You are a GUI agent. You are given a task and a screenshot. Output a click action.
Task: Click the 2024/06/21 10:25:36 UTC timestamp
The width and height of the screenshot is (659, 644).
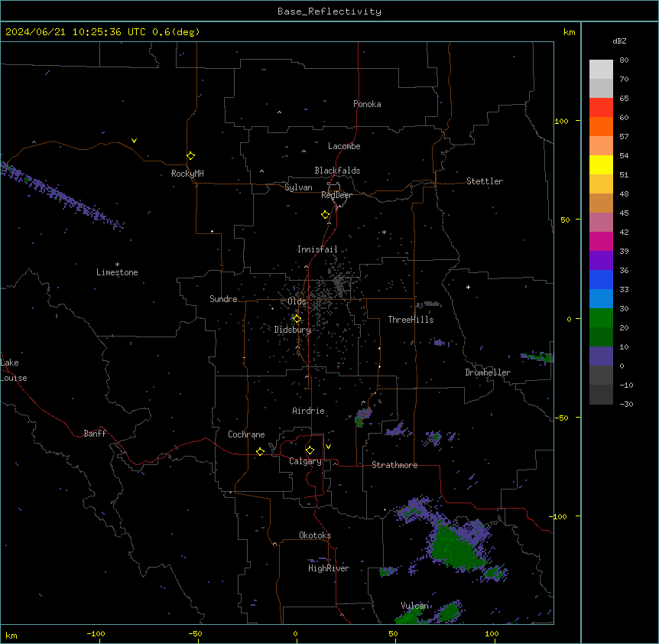click(x=102, y=32)
